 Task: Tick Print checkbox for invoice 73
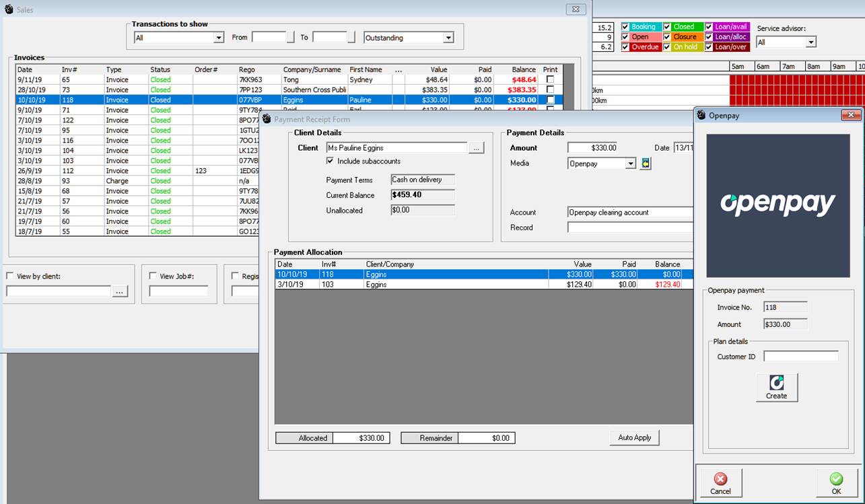point(550,89)
